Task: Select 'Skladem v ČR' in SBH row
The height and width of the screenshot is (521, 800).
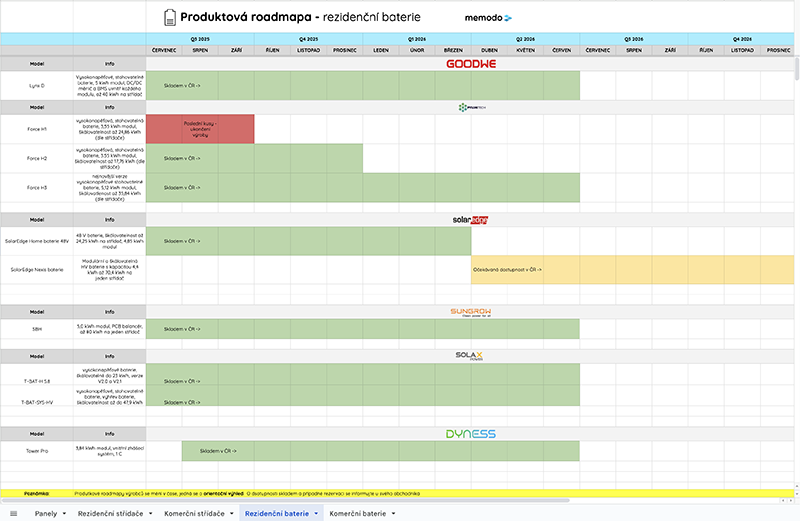Action: [182, 329]
